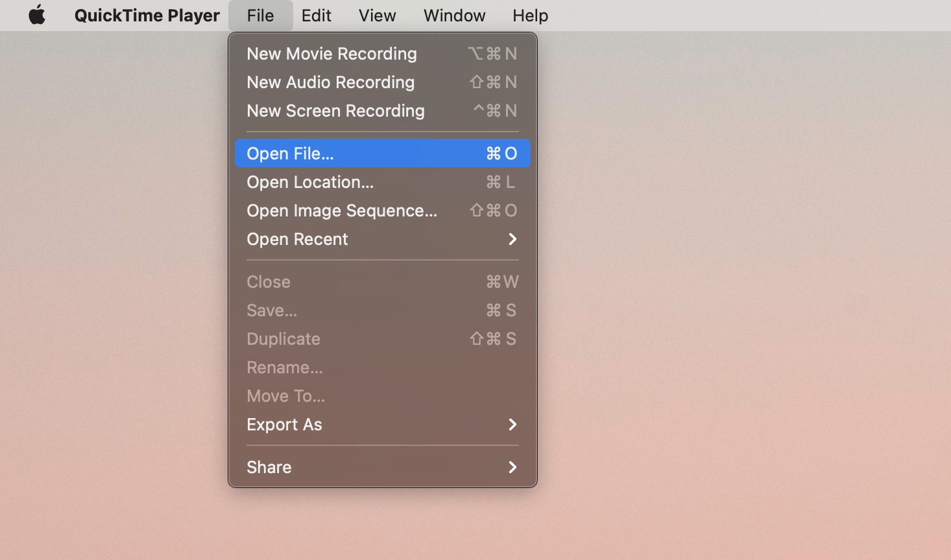Image resolution: width=951 pixels, height=560 pixels.
Task: Open the View menu
Action: click(377, 15)
